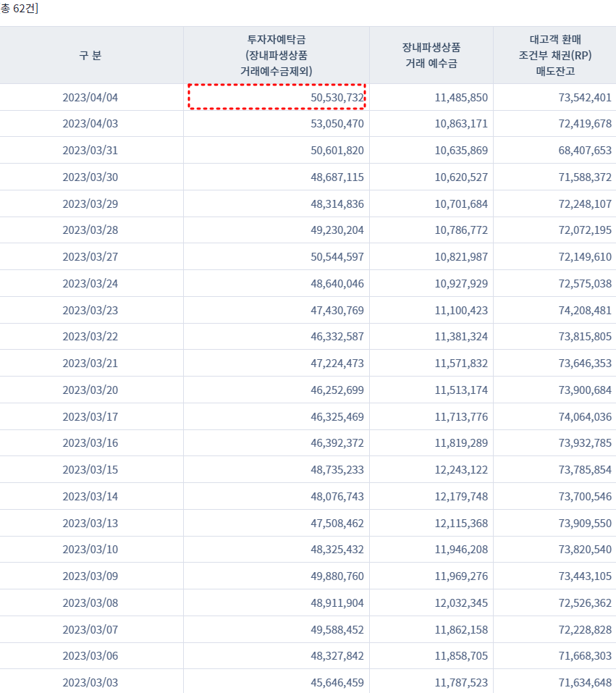Viewport: 616px width, 693px height.
Task: Select the value 49,230,204
Action: [x=337, y=230]
